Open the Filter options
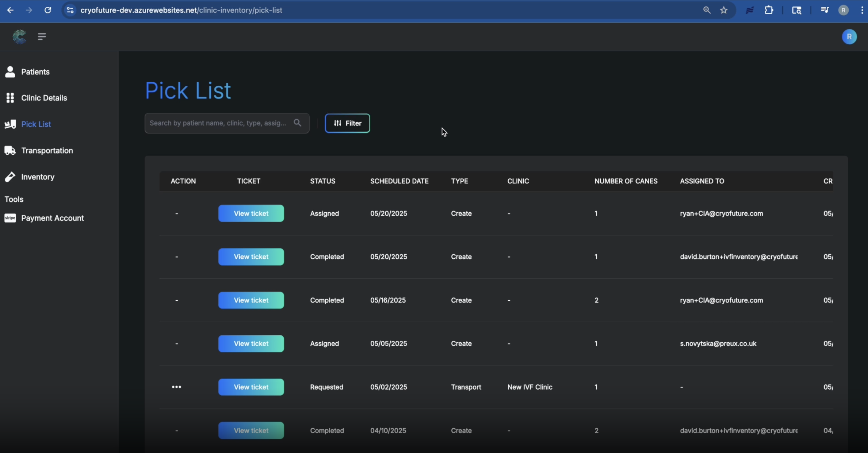 (347, 123)
